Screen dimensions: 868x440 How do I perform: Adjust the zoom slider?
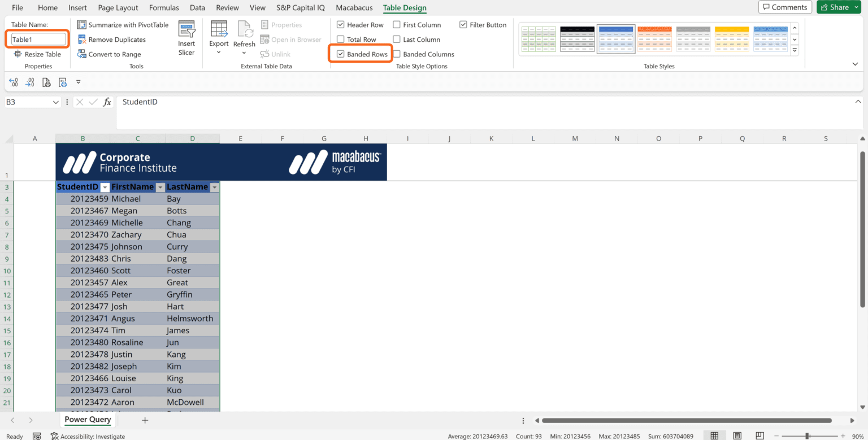point(807,435)
